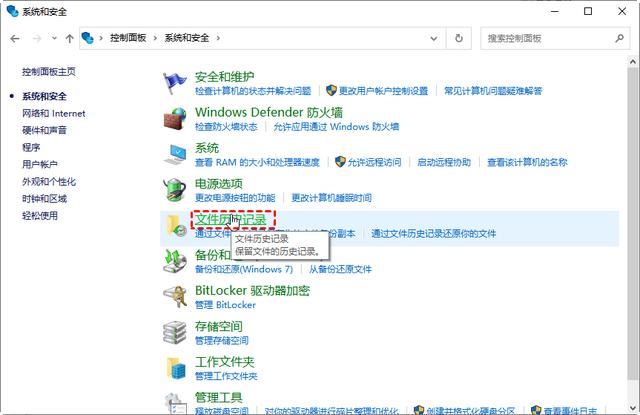This screenshot has height=415, width=640.
Task: Click the Back arrow in navigation bar
Action: pos(15,38)
